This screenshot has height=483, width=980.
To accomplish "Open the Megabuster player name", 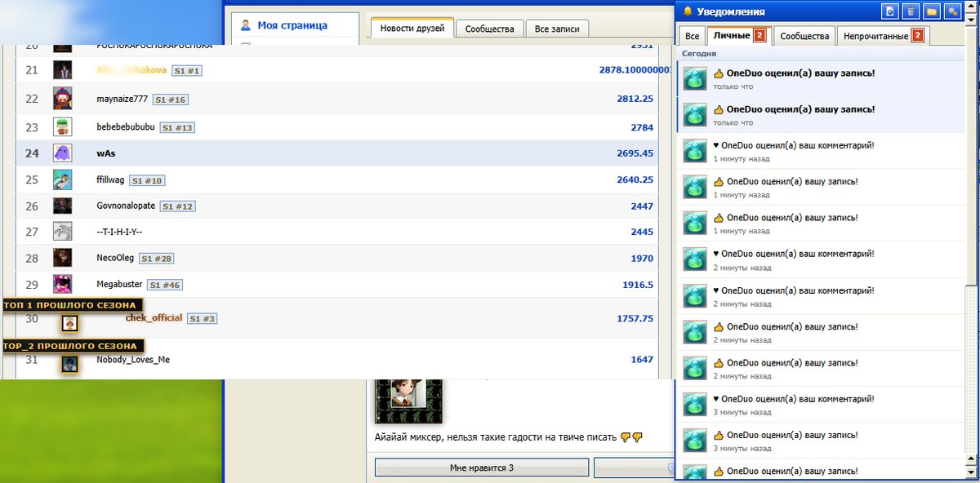I will coord(119,284).
